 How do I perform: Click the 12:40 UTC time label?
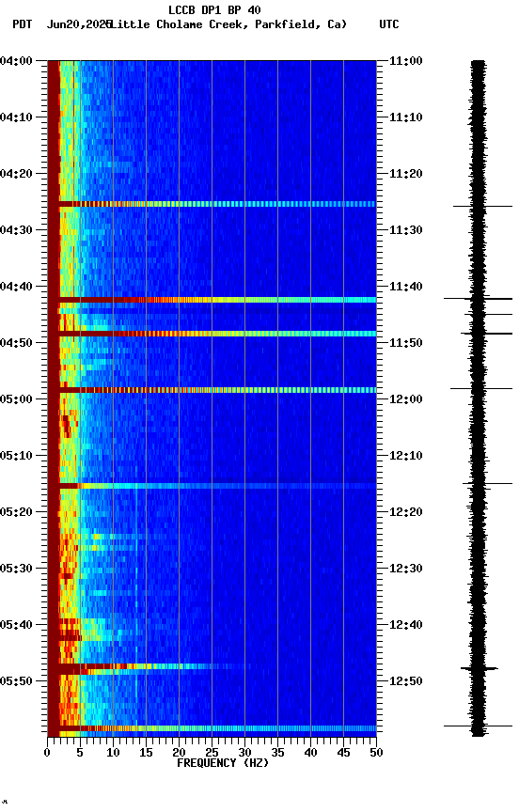(406, 625)
